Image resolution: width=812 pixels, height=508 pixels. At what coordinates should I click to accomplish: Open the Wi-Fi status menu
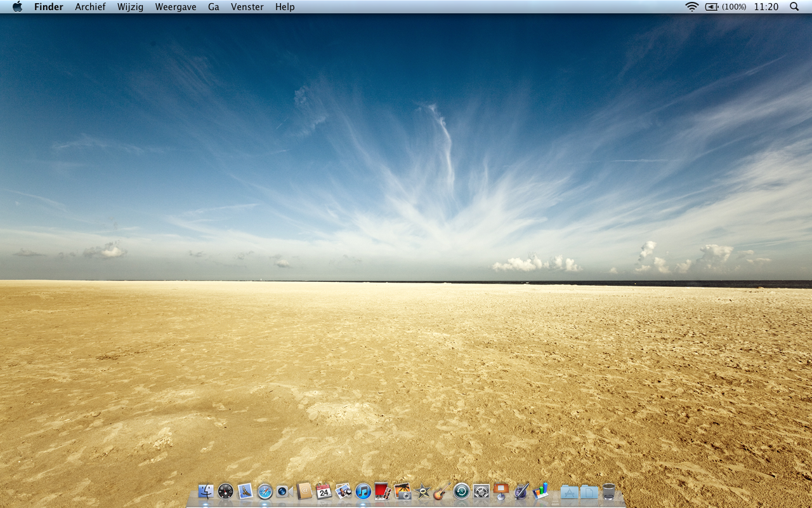691,7
